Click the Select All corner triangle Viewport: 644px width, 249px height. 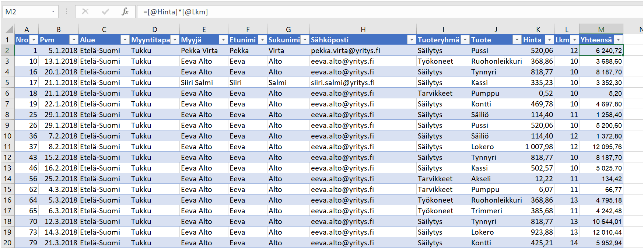(x=10, y=29)
